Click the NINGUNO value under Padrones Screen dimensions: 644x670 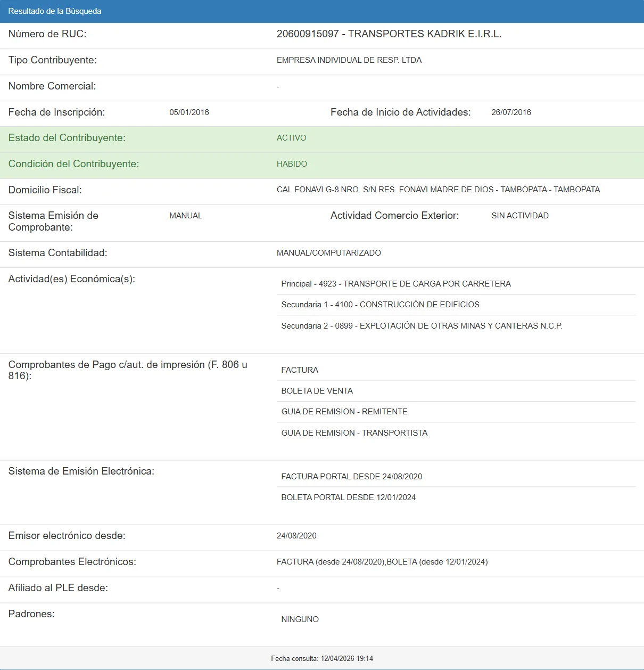300,619
